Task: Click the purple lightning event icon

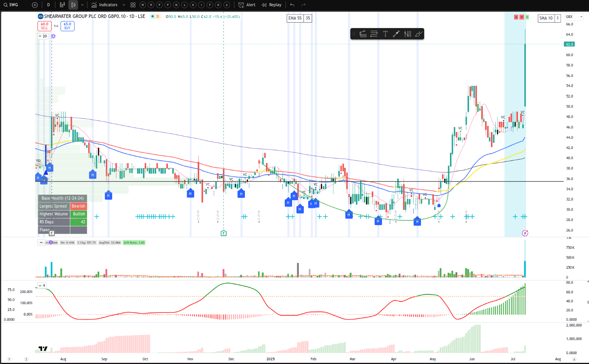Action: click(x=525, y=233)
